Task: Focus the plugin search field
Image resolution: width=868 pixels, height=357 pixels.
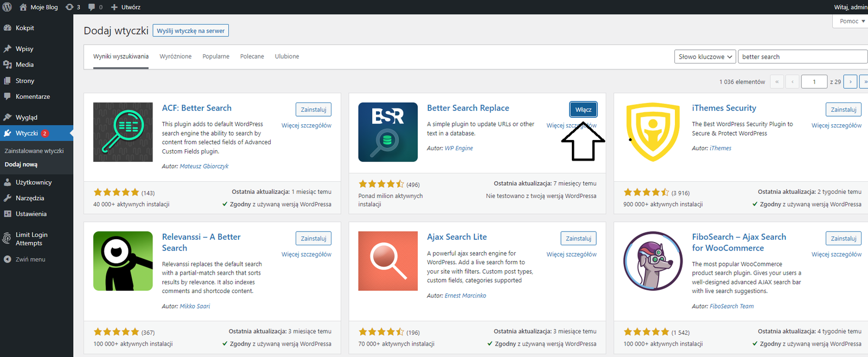Action: click(803, 56)
